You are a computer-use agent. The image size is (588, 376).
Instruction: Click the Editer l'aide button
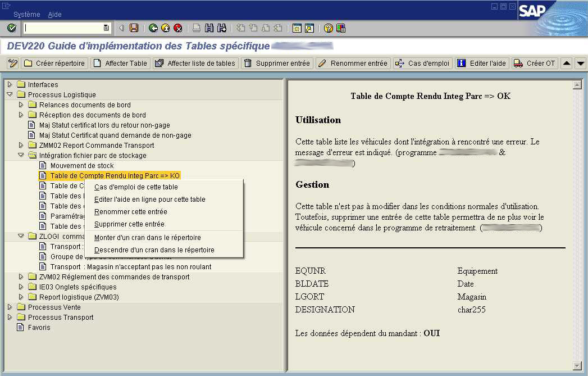pyautogui.click(x=481, y=64)
